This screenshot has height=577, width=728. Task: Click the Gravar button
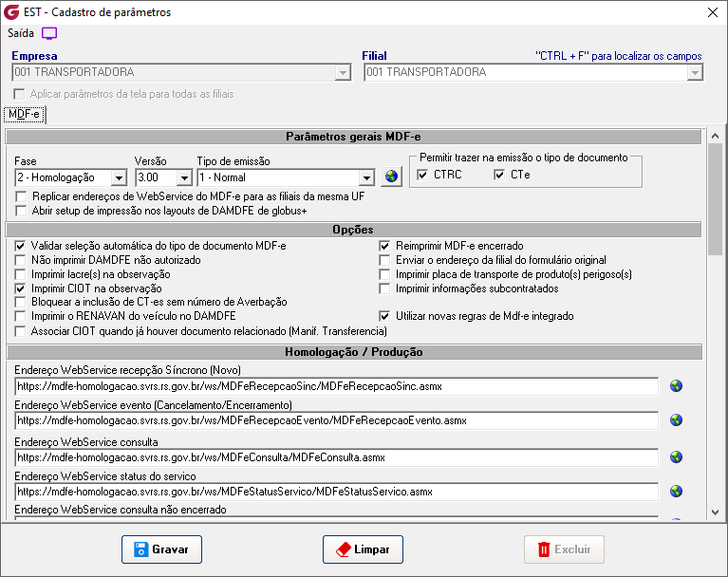click(161, 549)
